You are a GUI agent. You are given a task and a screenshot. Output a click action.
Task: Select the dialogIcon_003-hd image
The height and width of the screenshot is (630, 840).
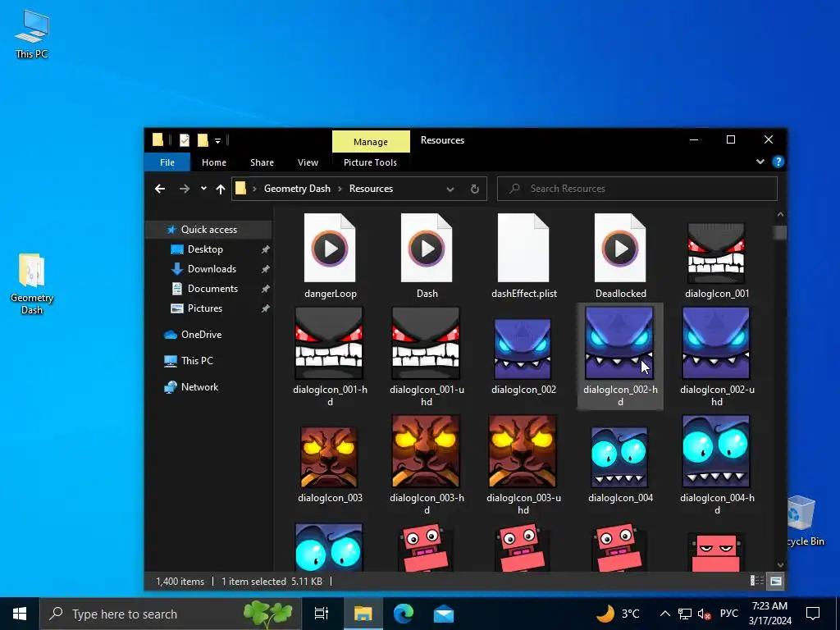tap(427, 464)
